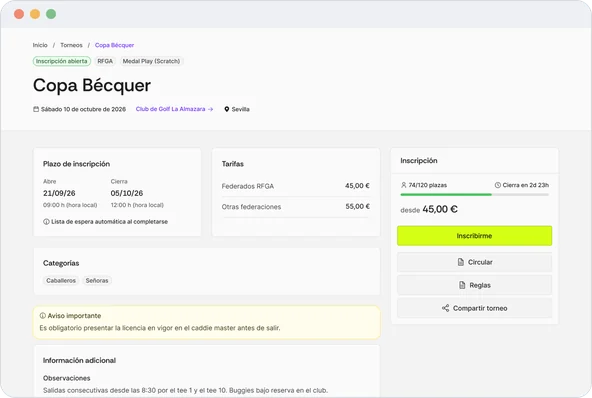This screenshot has width=592, height=398.
Task: Open the Circular document button
Action: (474, 262)
